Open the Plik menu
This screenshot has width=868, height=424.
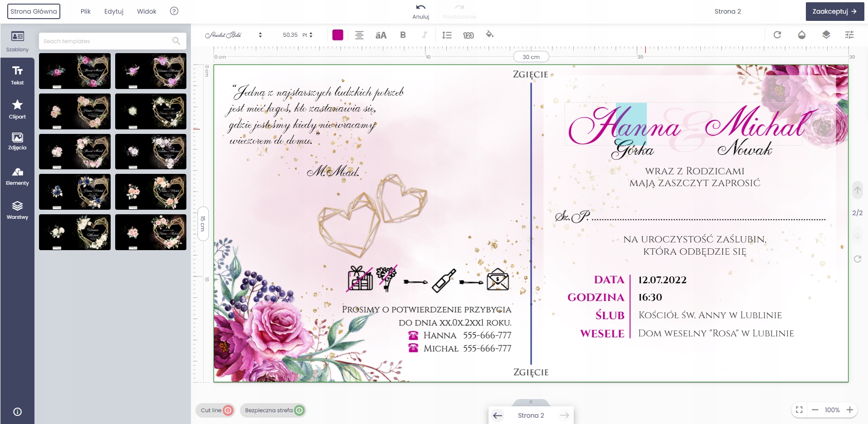(x=86, y=11)
